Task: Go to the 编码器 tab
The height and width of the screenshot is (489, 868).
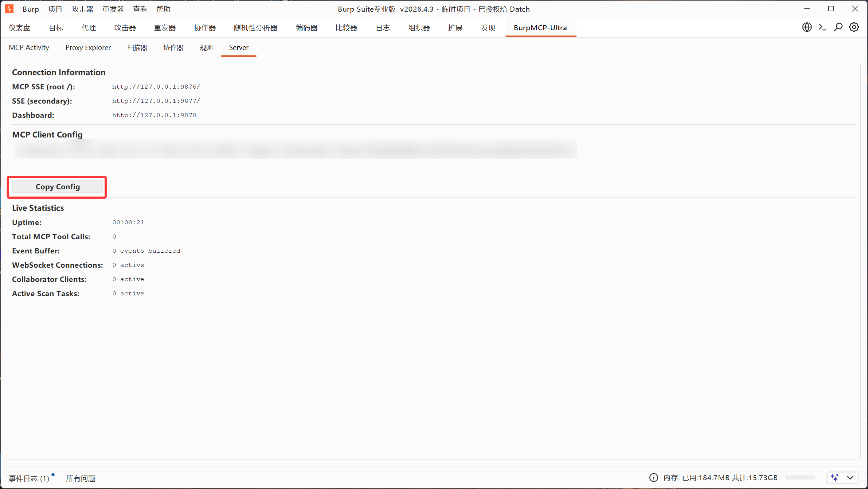Action: (306, 28)
